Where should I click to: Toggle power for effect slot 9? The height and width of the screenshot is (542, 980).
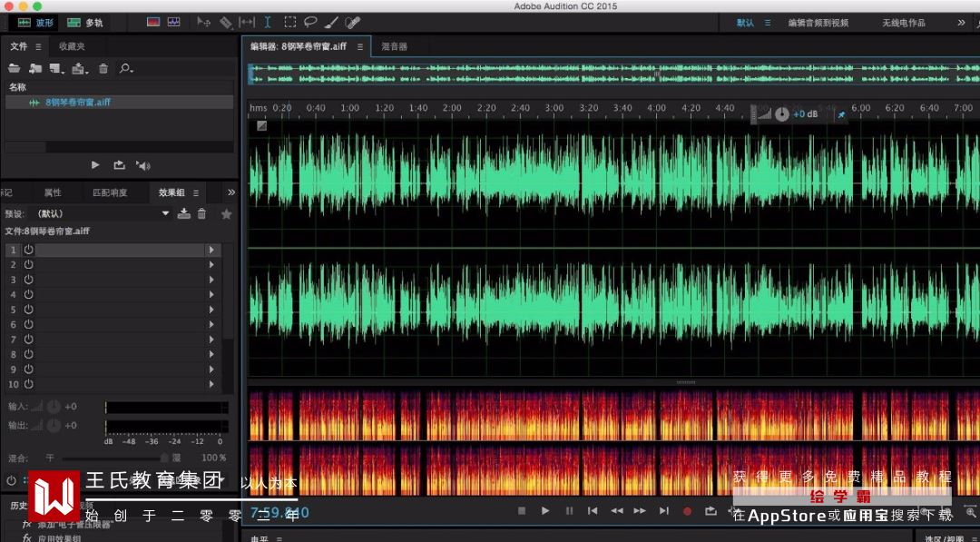pyautogui.click(x=28, y=370)
